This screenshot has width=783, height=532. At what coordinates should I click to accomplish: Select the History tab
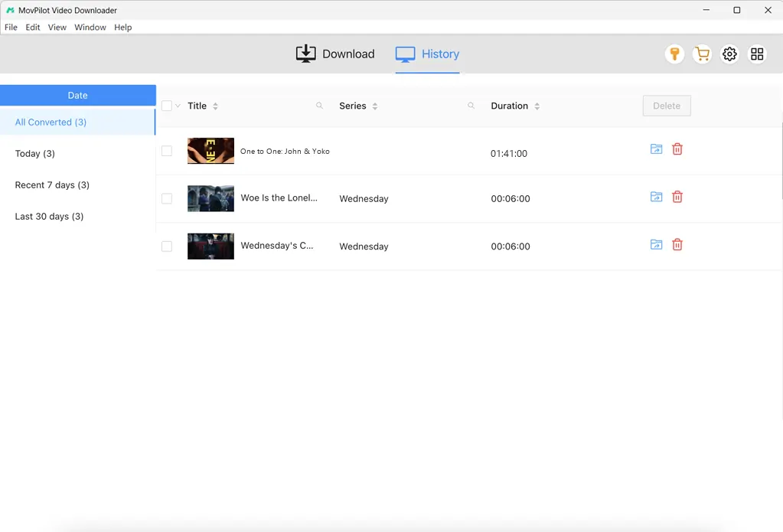click(x=427, y=54)
